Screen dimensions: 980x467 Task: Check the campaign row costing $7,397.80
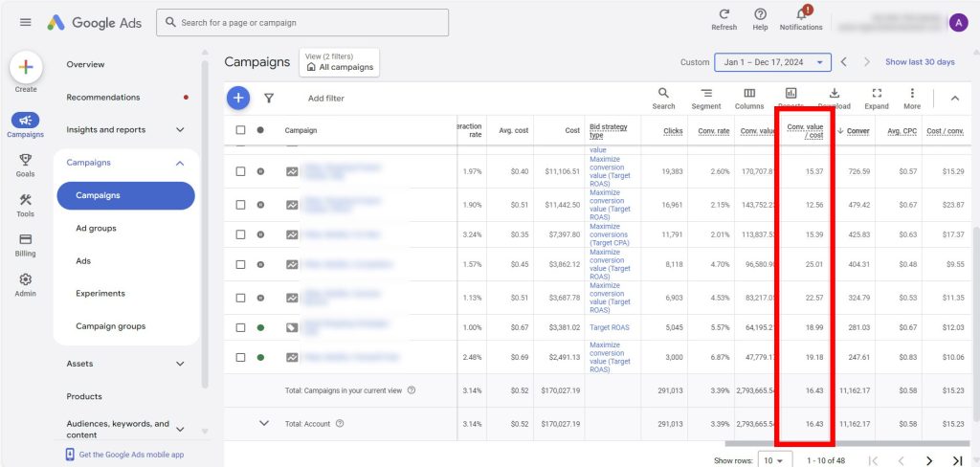[x=240, y=234]
